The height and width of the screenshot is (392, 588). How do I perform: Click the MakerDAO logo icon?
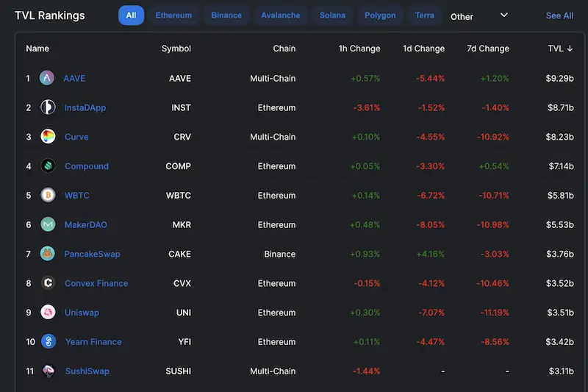pyautogui.click(x=48, y=224)
